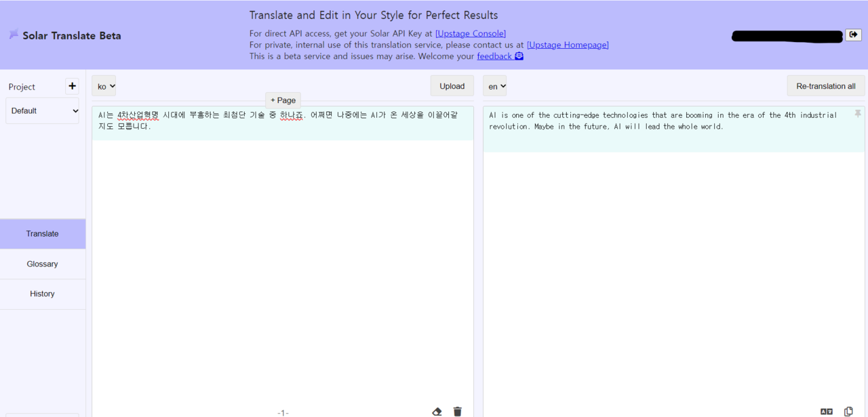
Task: Click the copy icon for the translation output
Action: [848, 412]
